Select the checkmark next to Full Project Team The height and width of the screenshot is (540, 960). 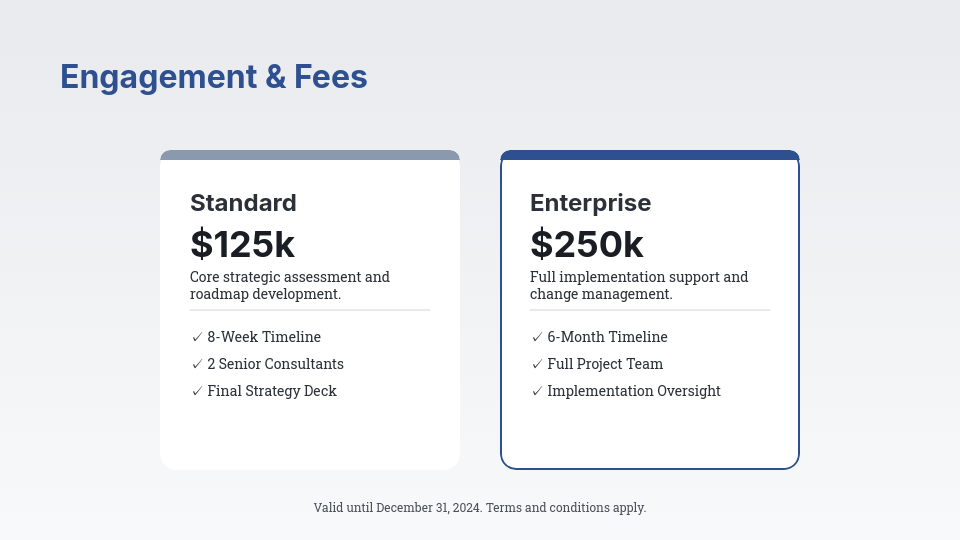(x=537, y=365)
